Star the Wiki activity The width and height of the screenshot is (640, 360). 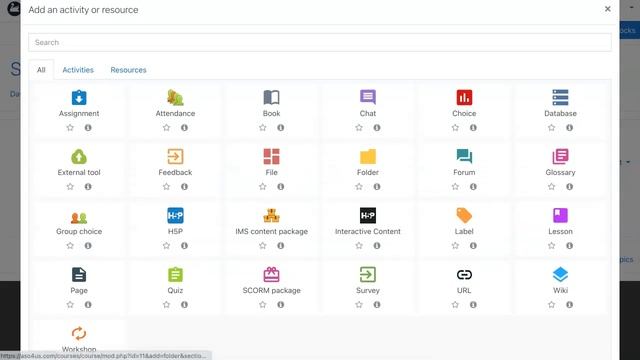552,304
